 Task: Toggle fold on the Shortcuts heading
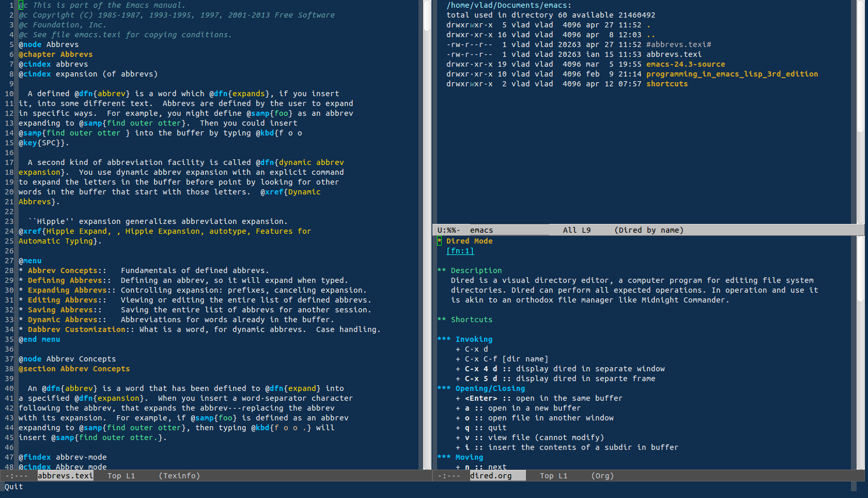pyautogui.click(x=471, y=319)
